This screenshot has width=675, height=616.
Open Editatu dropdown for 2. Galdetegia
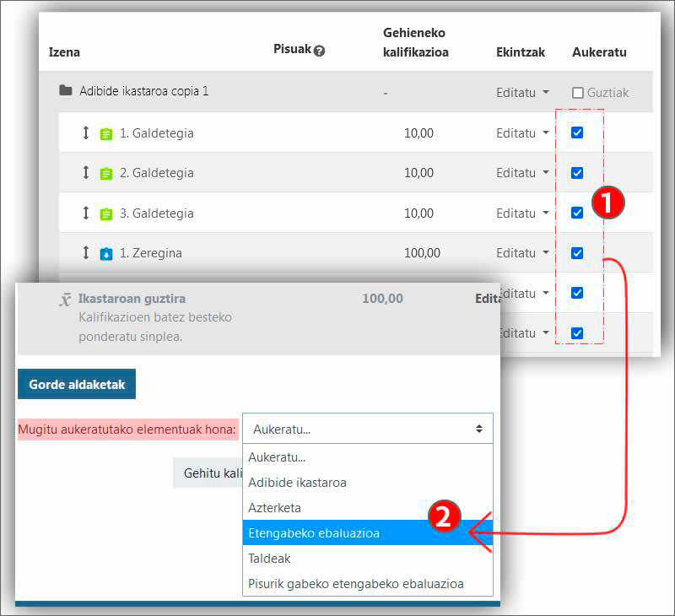coord(522,173)
